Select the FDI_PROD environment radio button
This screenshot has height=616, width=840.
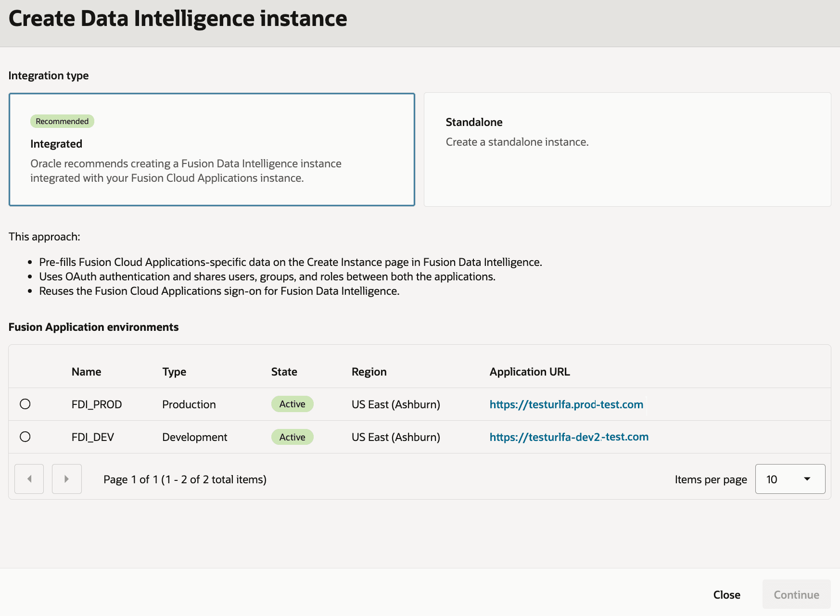pyautogui.click(x=25, y=404)
